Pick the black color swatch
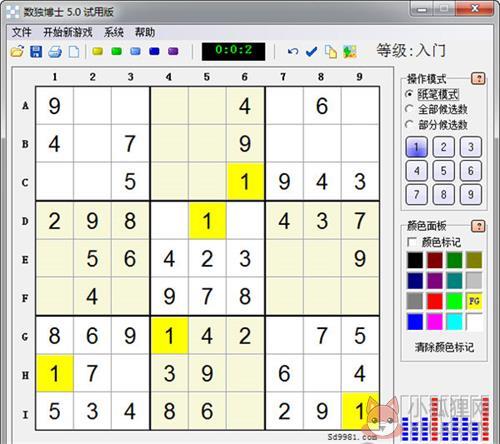 (x=415, y=260)
